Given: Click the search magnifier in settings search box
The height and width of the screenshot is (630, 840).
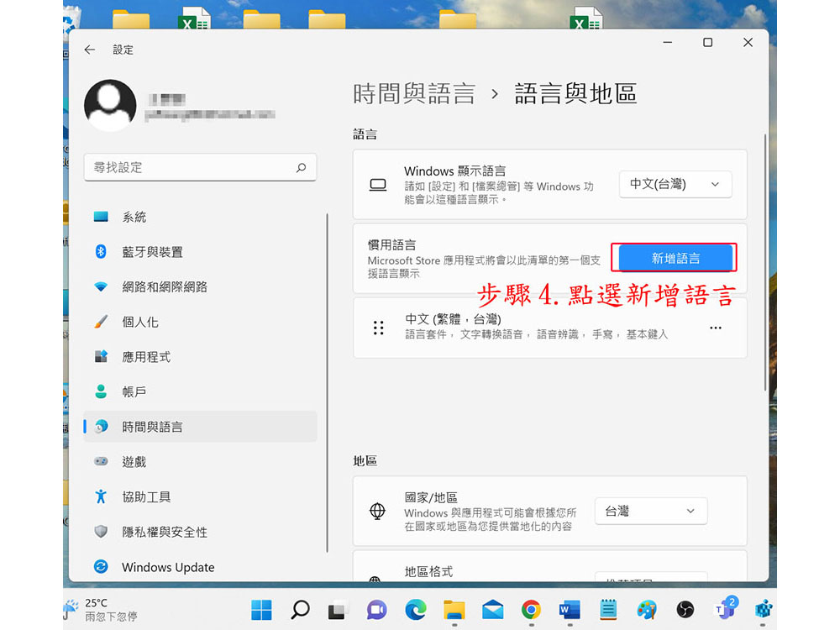Looking at the screenshot, I should (x=301, y=168).
